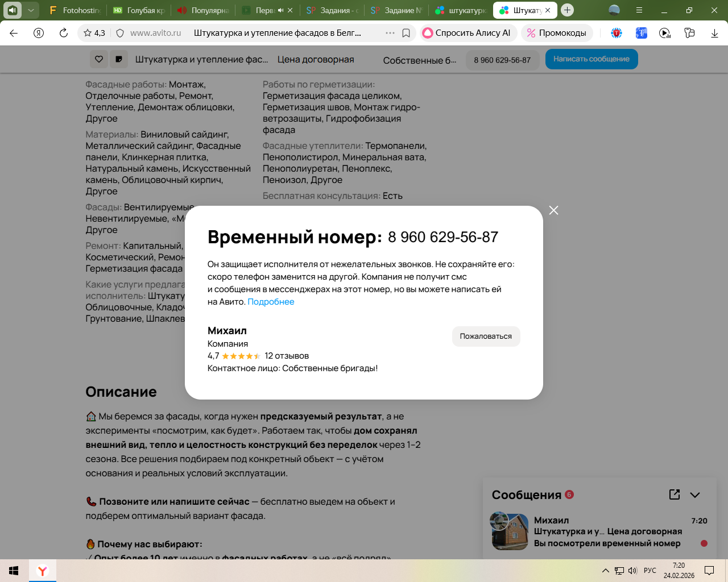
Task: Open Промокоды button
Action: [x=557, y=33]
